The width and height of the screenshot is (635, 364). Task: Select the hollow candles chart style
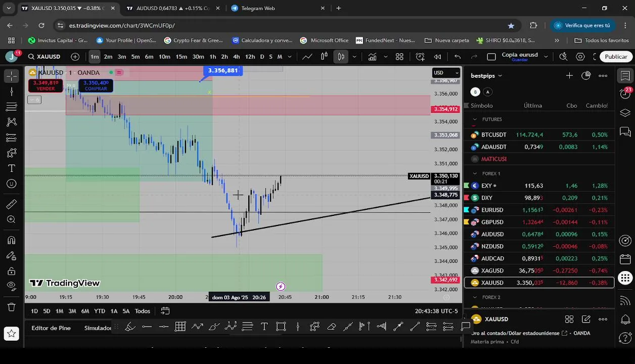(x=341, y=57)
